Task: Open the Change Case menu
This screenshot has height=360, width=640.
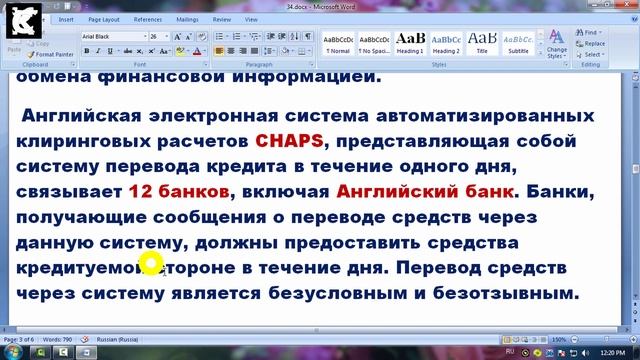Action: (164, 51)
